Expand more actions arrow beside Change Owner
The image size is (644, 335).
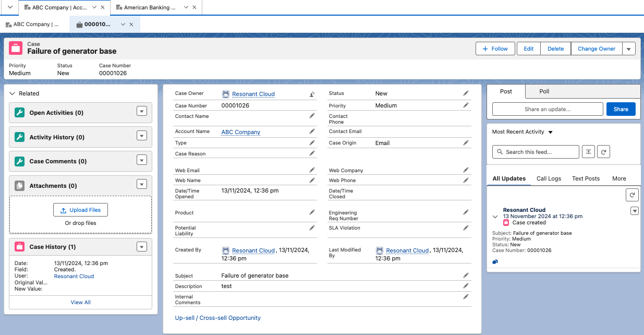point(628,49)
